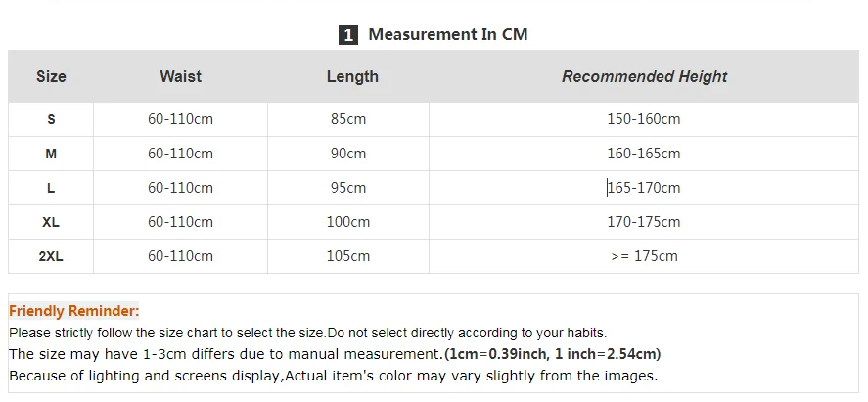868x402 pixels.
Task: Click the >= 175cm height cell
Action: 644,256
